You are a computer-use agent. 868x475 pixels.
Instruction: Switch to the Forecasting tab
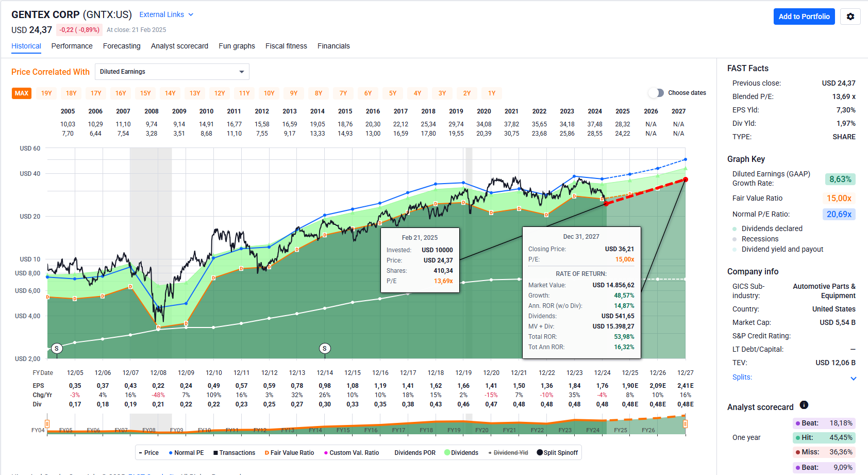point(122,46)
